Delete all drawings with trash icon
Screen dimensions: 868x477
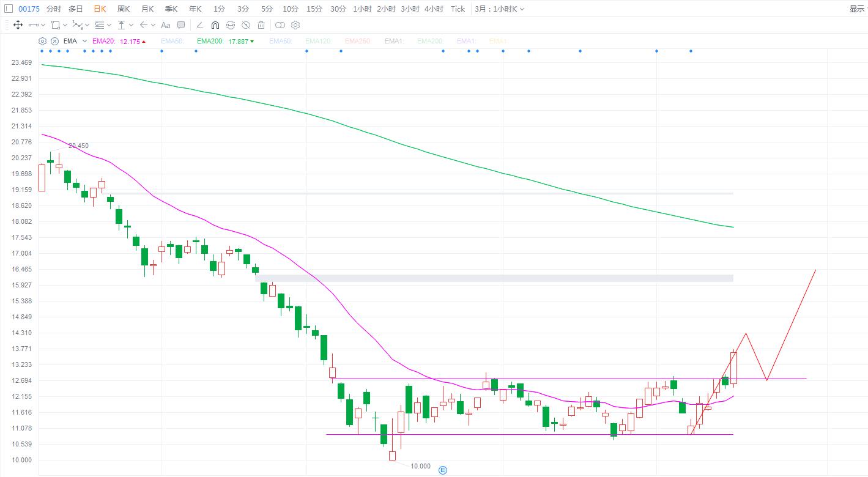(261, 25)
